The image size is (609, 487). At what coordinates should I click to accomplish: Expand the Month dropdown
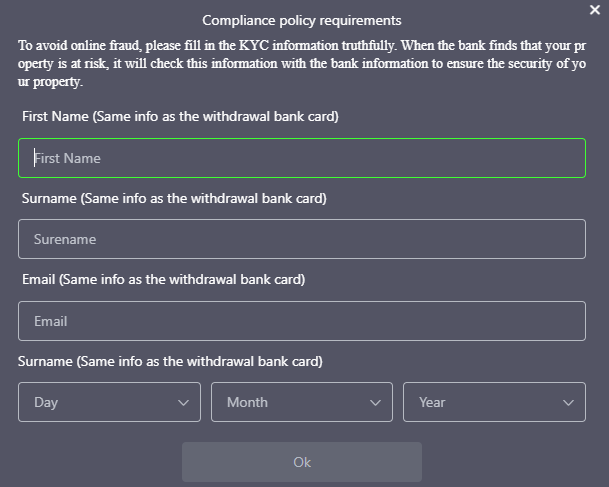click(x=301, y=402)
